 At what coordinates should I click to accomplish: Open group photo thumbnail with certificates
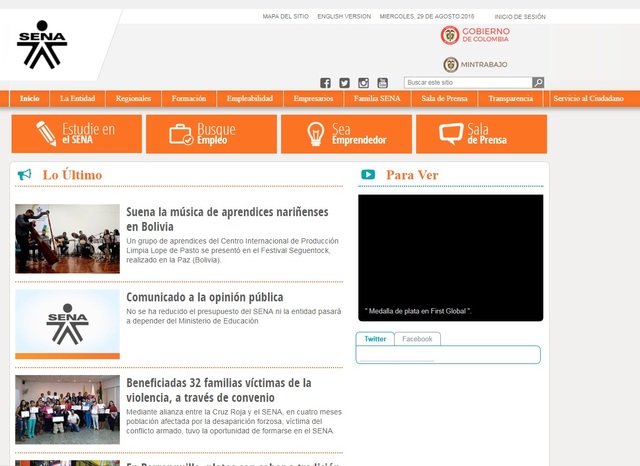[x=67, y=409]
